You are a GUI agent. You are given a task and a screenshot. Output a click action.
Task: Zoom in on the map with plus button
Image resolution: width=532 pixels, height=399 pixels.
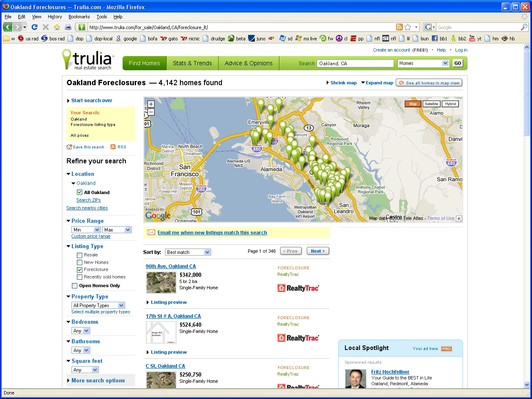pyautogui.click(x=151, y=104)
